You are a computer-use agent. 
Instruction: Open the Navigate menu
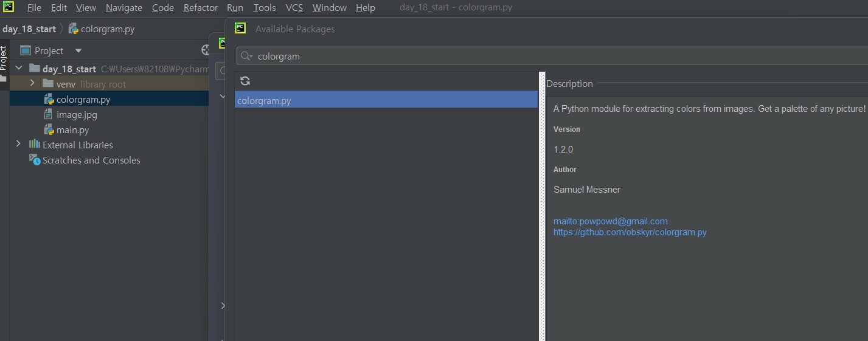click(x=123, y=8)
